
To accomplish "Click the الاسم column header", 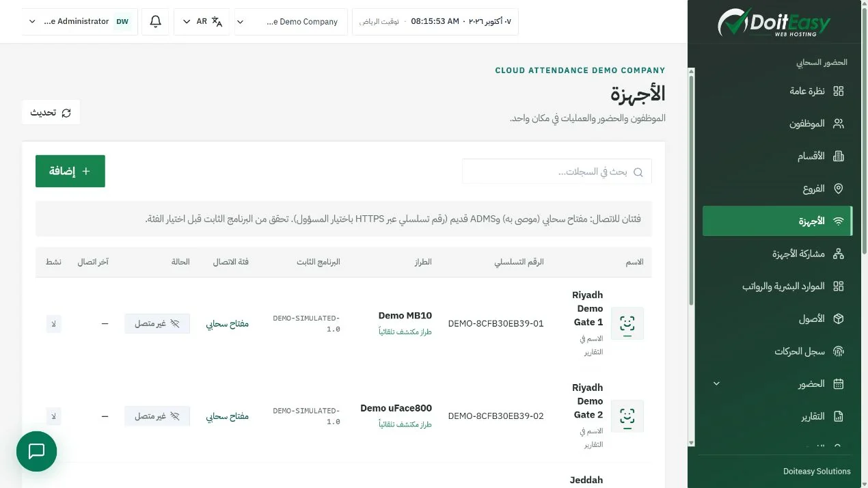I will (635, 262).
